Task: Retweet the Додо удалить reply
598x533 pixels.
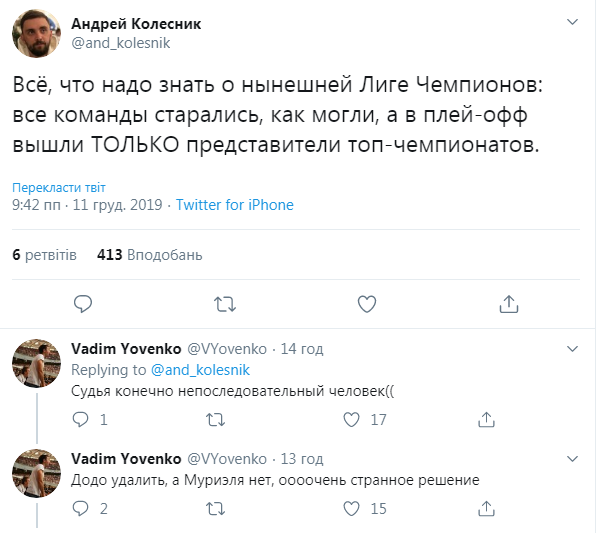Action: [215, 509]
